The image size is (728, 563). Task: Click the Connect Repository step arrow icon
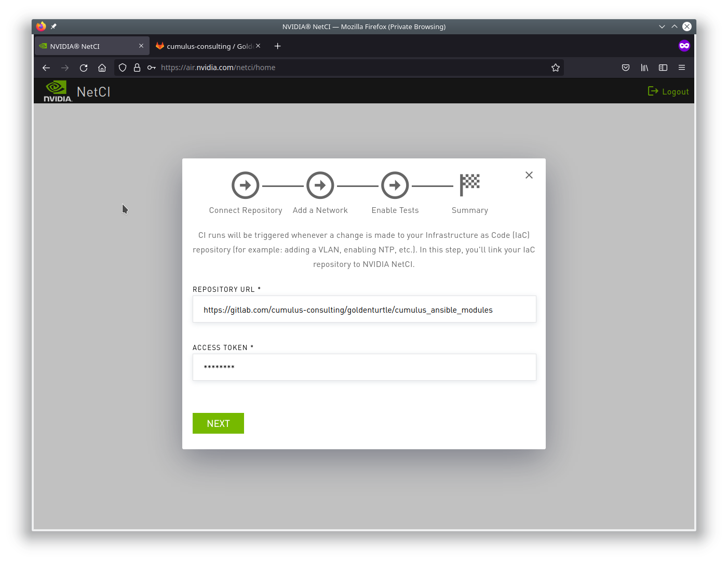(245, 185)
